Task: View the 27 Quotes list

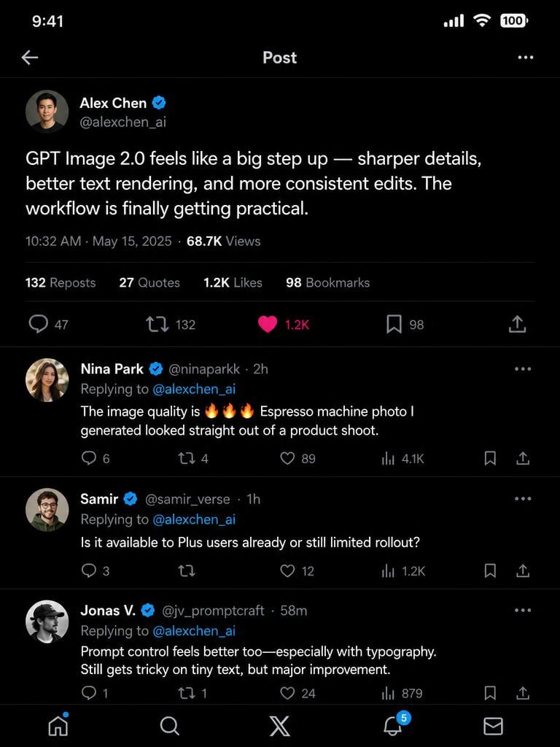Action: click(149, 282)
